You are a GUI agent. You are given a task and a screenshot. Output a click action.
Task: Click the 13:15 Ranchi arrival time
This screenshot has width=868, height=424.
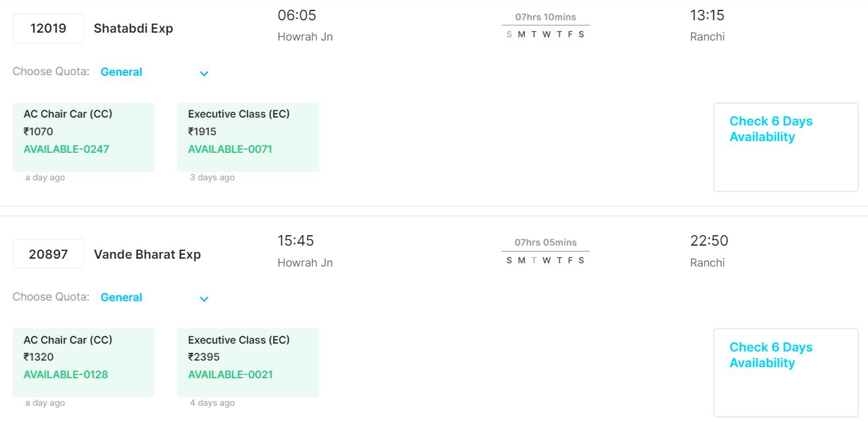tap(707, 16)
